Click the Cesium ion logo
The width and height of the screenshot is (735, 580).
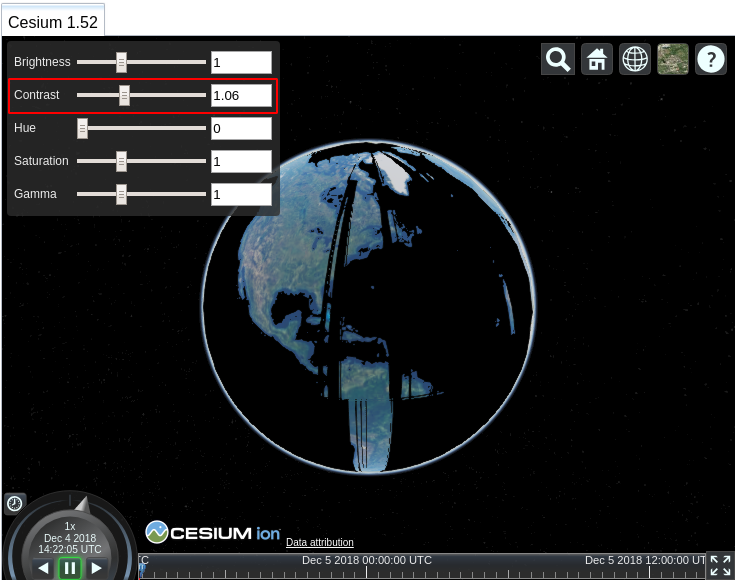click(213, 532)
